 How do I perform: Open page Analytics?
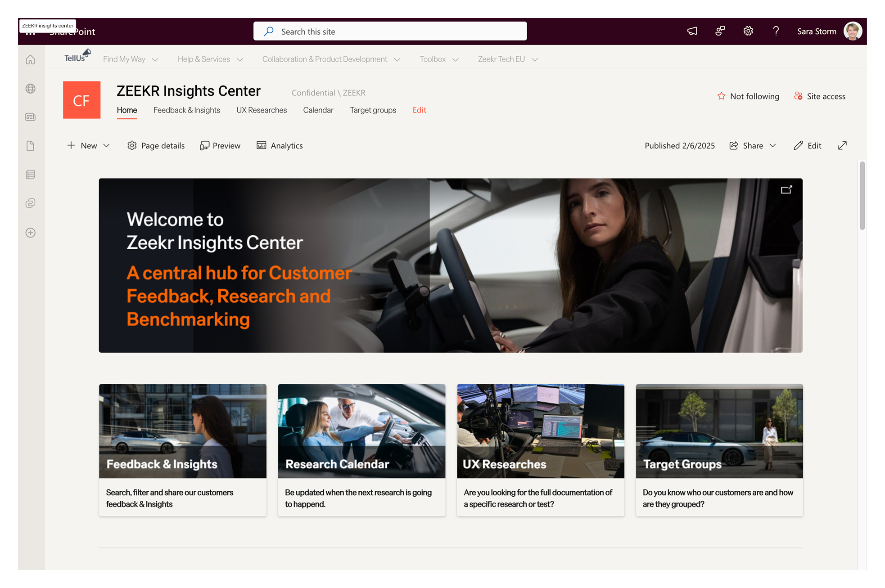(280, 145)
